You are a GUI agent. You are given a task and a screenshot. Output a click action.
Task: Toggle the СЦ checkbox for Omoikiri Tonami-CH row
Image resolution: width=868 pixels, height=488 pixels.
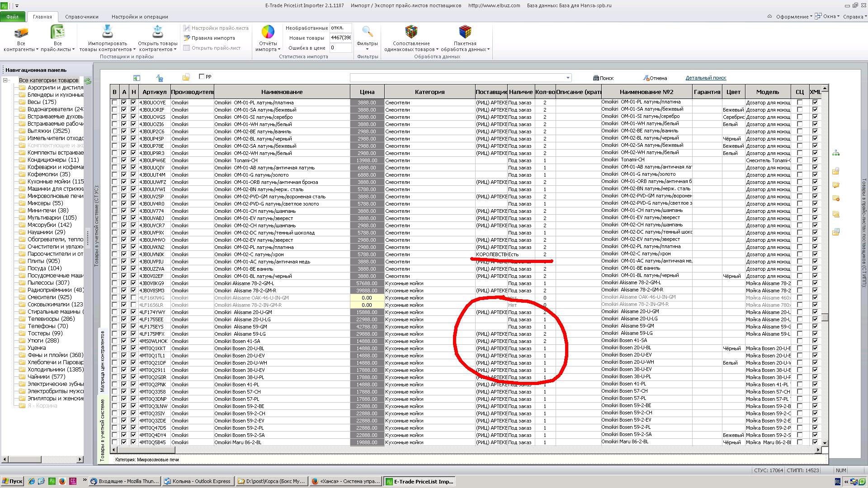click(x=800, y=160)
